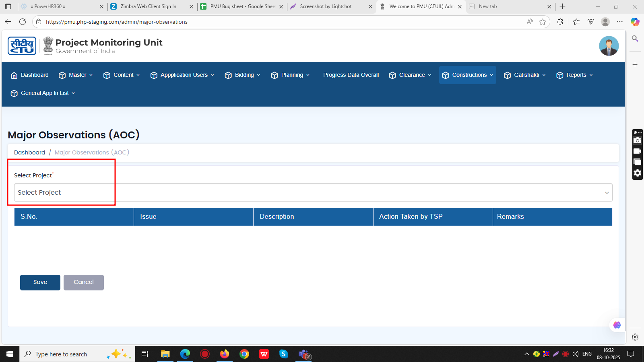Expand the Reports menu

point(574,75)
